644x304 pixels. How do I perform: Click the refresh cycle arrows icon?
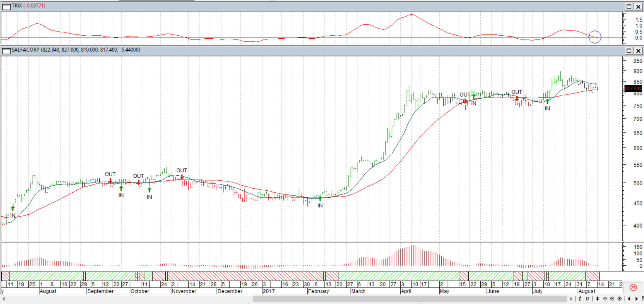tap(580, 299)
